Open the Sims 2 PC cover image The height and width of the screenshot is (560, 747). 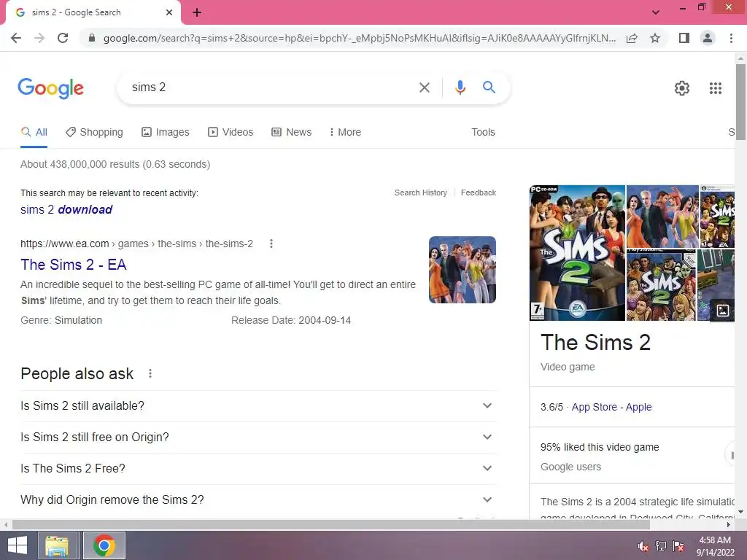tap(577, 253)
